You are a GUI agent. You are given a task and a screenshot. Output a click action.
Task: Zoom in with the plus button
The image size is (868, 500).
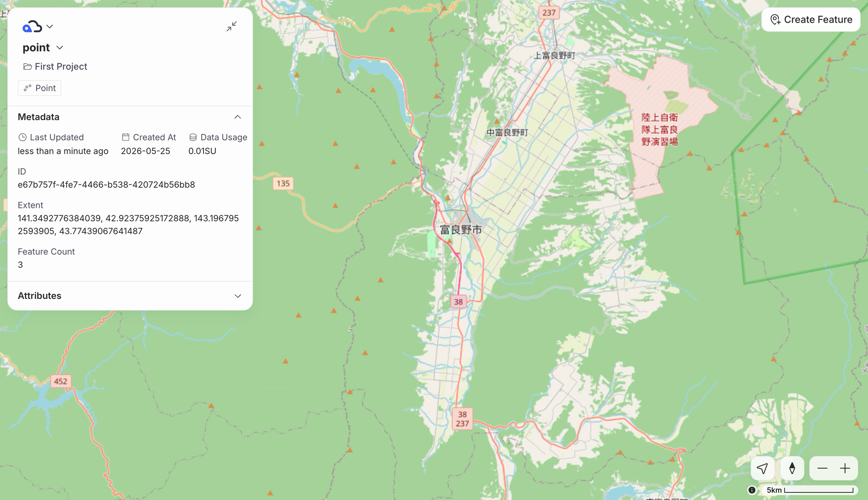point(845,468)
